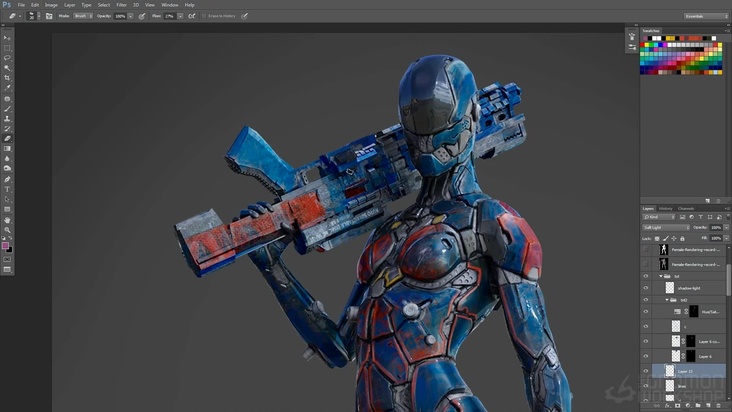The width and height of the screenshot is (732, 412).
Task: Open the layer Fill dropdown arrow
Action: pos(726,238)
